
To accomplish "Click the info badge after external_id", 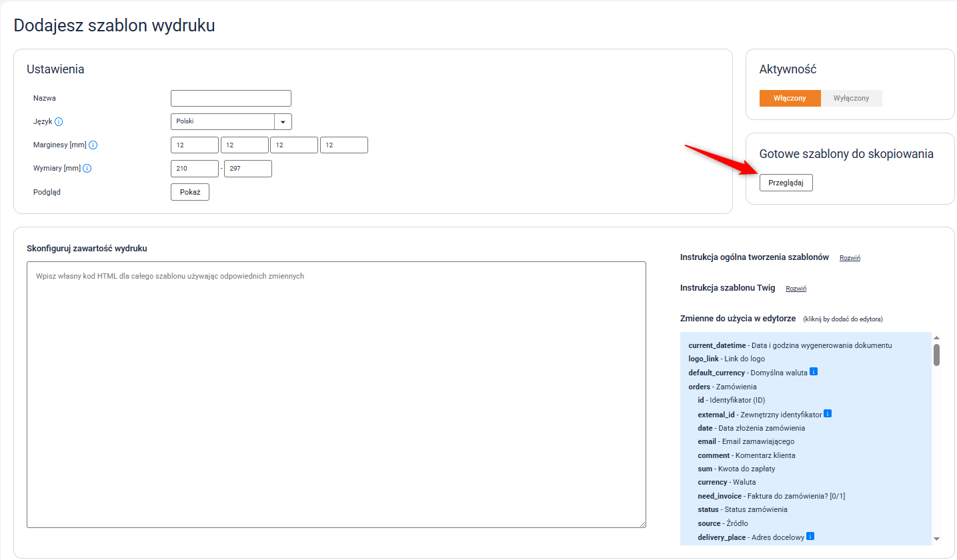I will click(828, 414).
